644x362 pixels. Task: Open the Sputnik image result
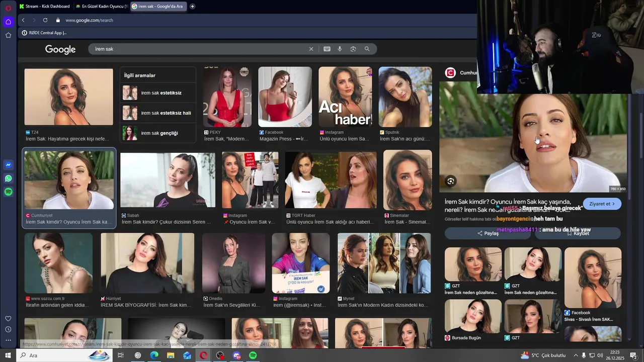tap(405, 97)
